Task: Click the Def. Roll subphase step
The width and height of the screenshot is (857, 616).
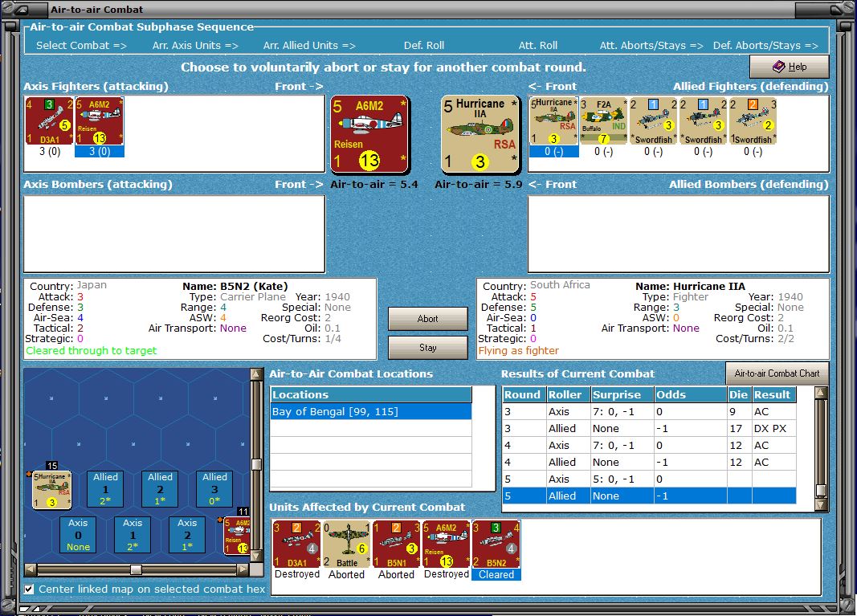Action: (x=423, y=45)
